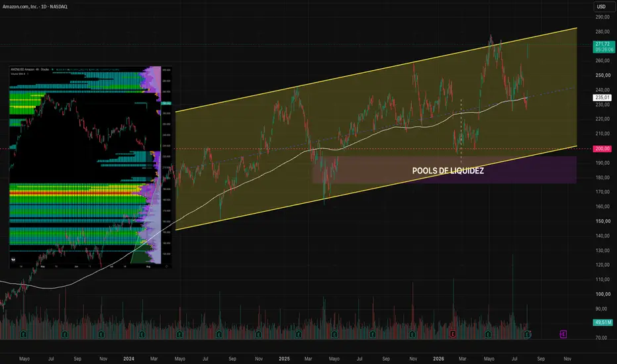Click the earnings E marker dated May 2023

point(23,334)
